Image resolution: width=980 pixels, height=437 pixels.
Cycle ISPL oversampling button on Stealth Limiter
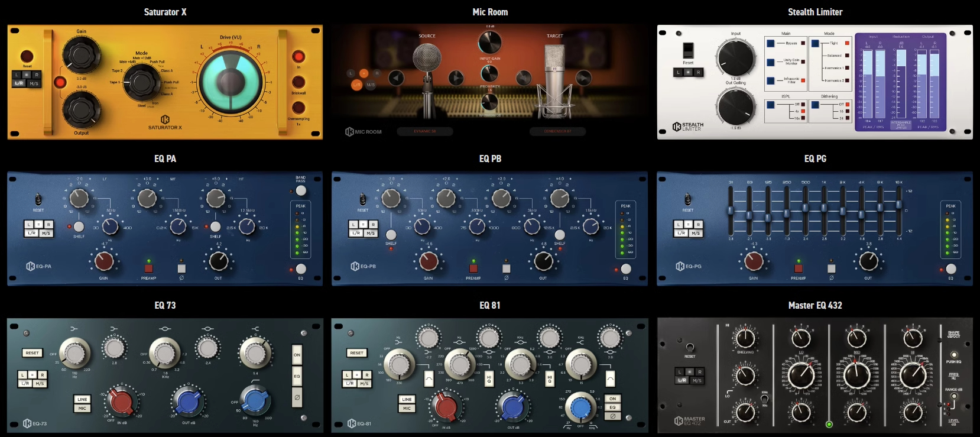click(x=771, y=105)
